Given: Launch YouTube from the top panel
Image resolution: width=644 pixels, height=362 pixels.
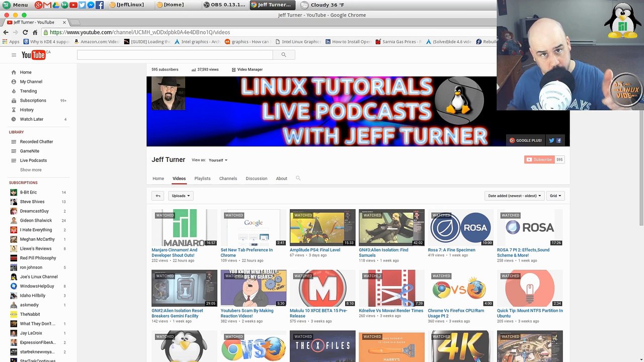Looking at the screenshot, I should [73, 5].
